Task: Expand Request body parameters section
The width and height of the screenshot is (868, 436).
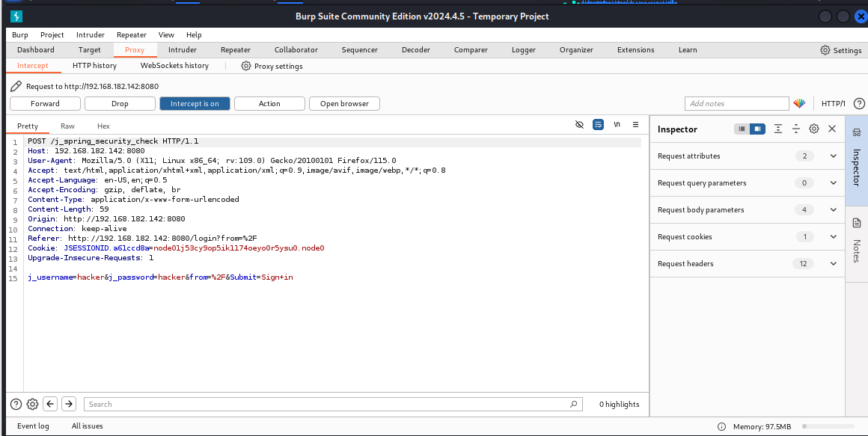Action: tap(833, 210)
